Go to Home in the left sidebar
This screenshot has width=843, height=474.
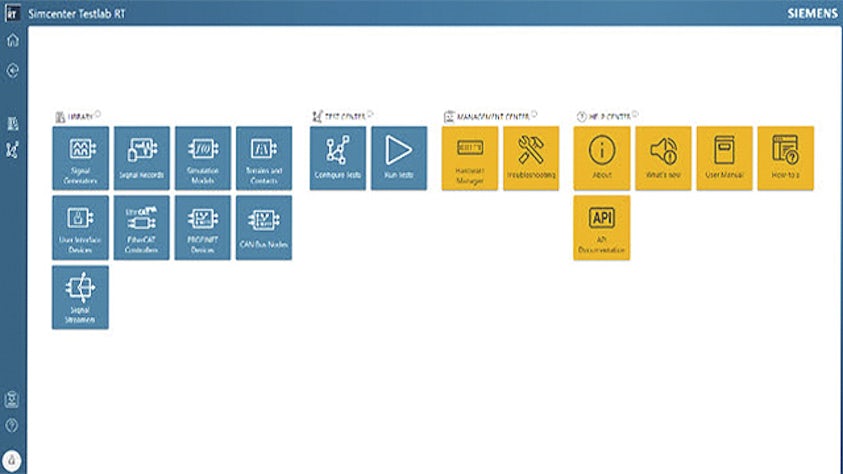pyautogui.click(x=13, y=41)
